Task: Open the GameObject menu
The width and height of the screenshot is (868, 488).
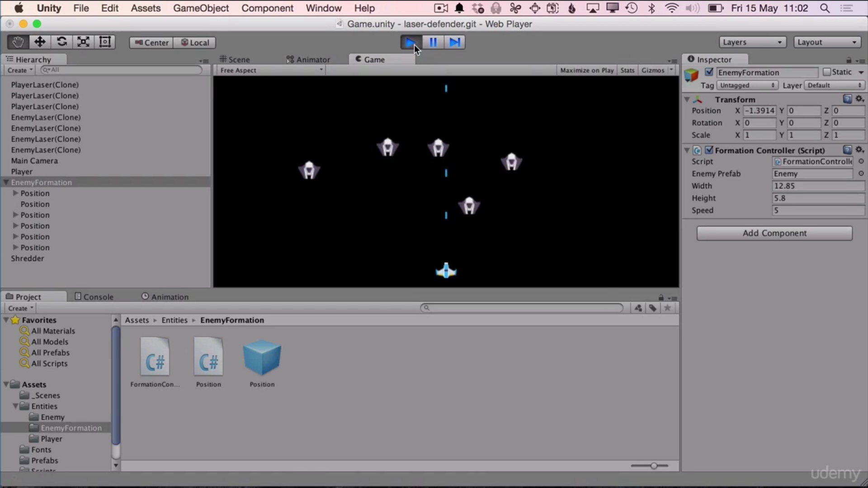Action: click(x=201, y=8)
